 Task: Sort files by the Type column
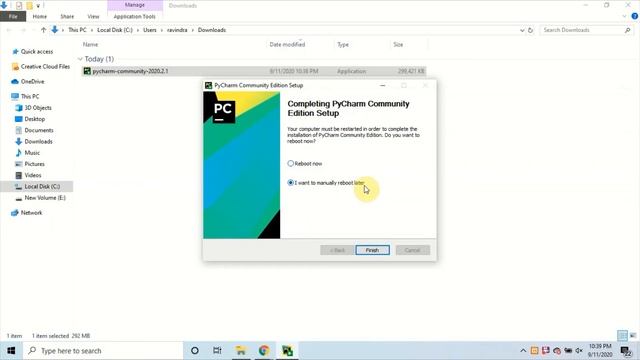click(343, 44)
